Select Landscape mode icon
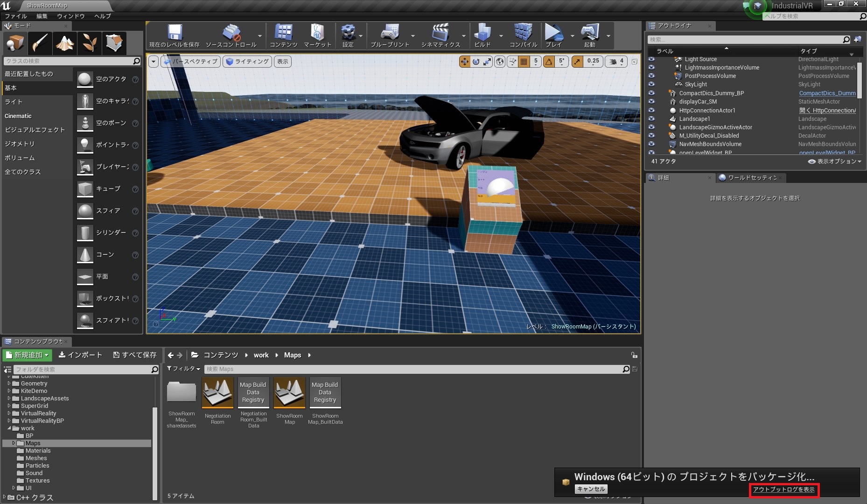The width and height of the screenshot is (867, 504). (65, 43)
